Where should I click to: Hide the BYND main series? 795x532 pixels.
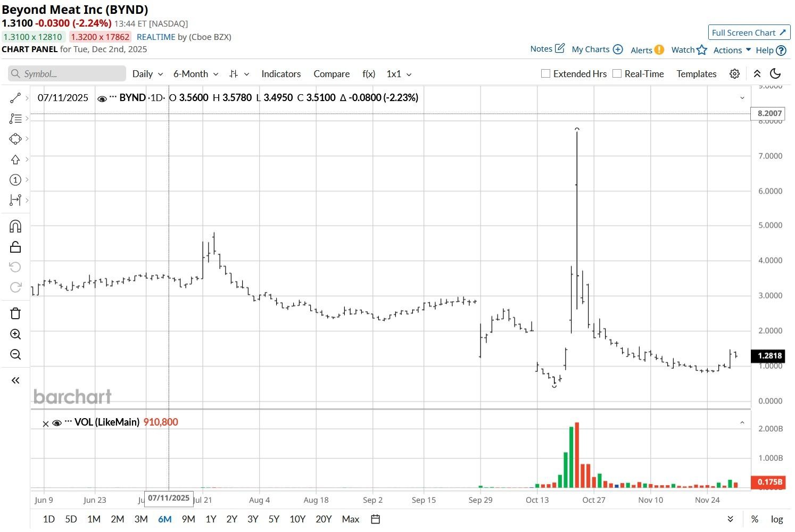tap(102, 98)
